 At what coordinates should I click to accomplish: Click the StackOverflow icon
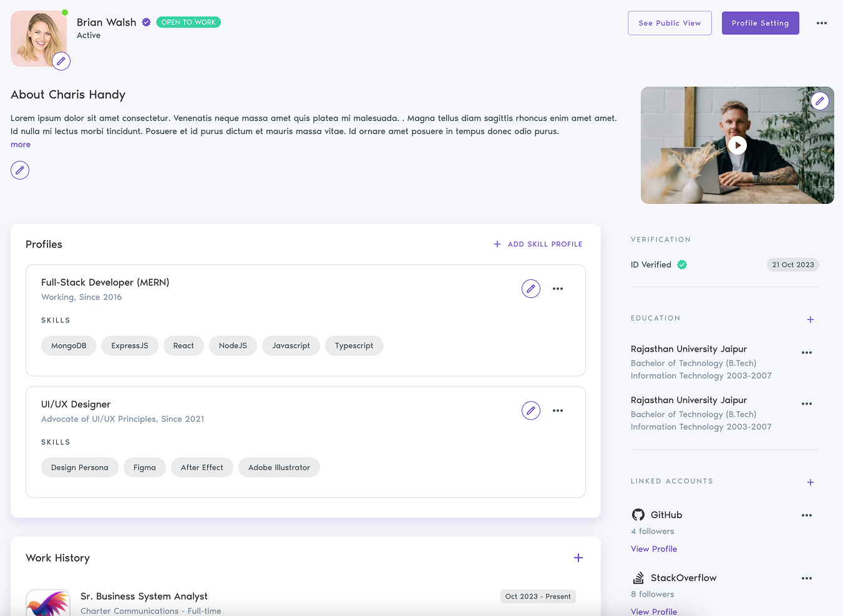click(638, 577)
